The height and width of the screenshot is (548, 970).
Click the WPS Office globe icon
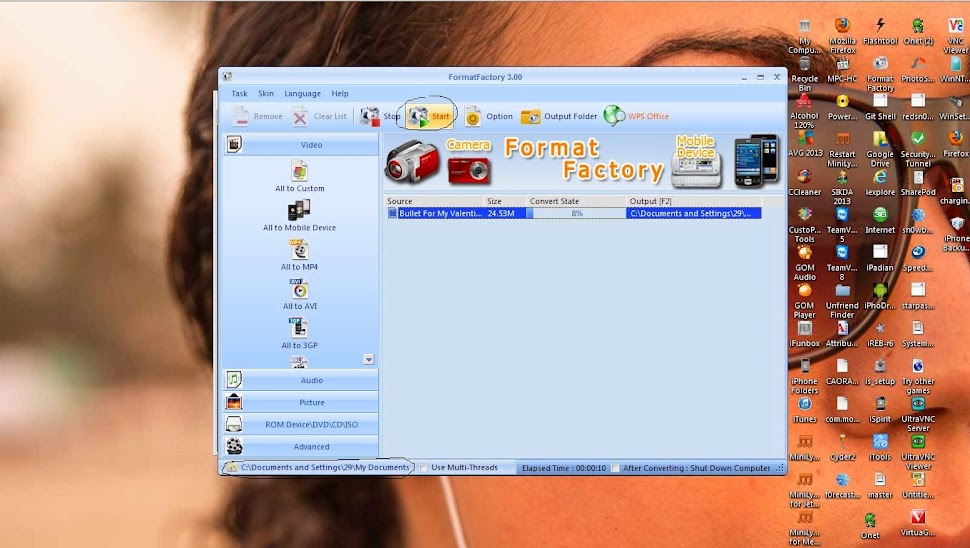click(614, 115)
